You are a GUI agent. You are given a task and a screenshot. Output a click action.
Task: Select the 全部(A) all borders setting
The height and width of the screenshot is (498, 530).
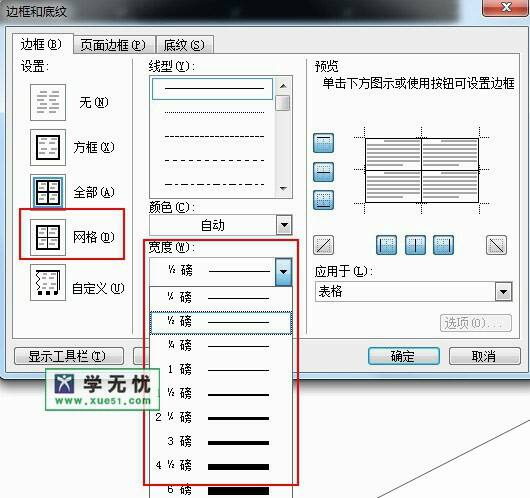(48, 192)
